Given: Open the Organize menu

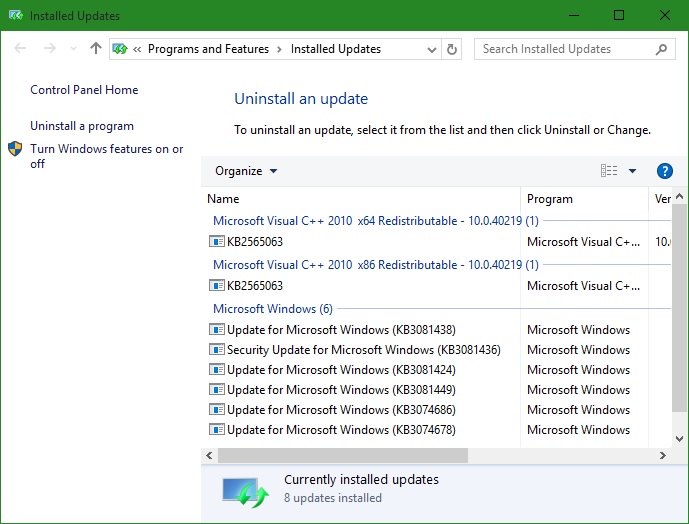Looking at the screenshot, I should click(x=246, y=171).
